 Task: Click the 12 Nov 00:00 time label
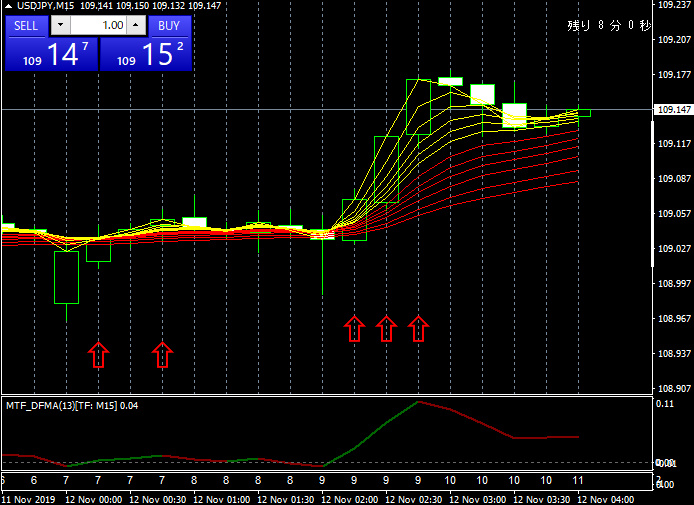[x=93, y=499]
